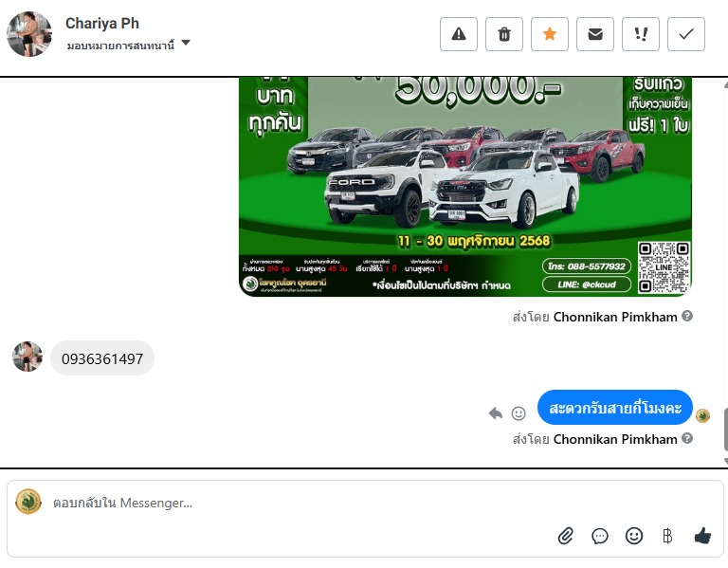
Task: Click the Chariya Ph contact name
Action: pos(102,23)
